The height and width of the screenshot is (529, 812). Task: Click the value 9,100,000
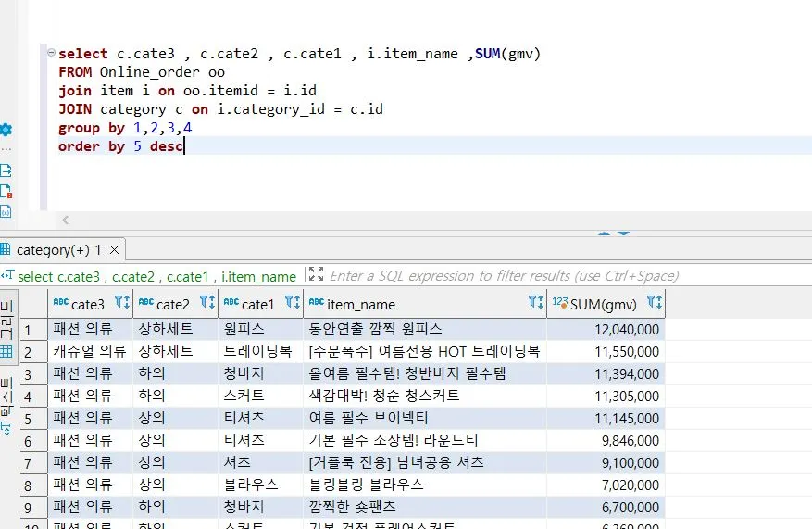pos(631,463)
